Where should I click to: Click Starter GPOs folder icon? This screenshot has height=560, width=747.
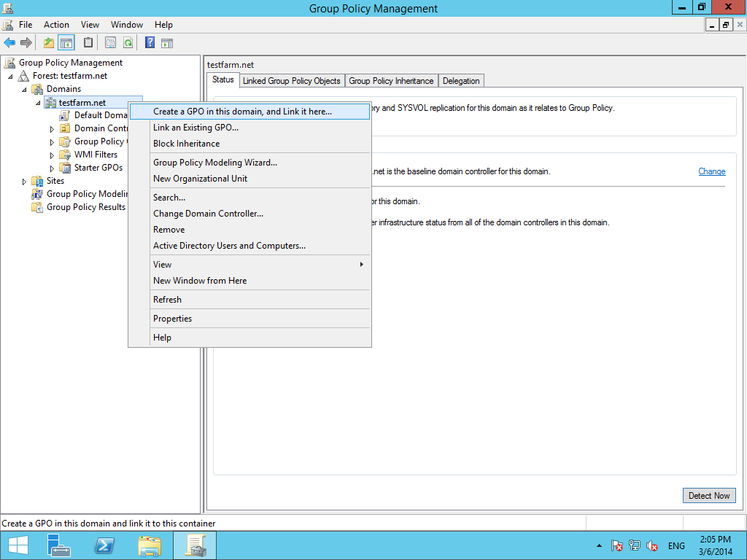coord(65,168)
